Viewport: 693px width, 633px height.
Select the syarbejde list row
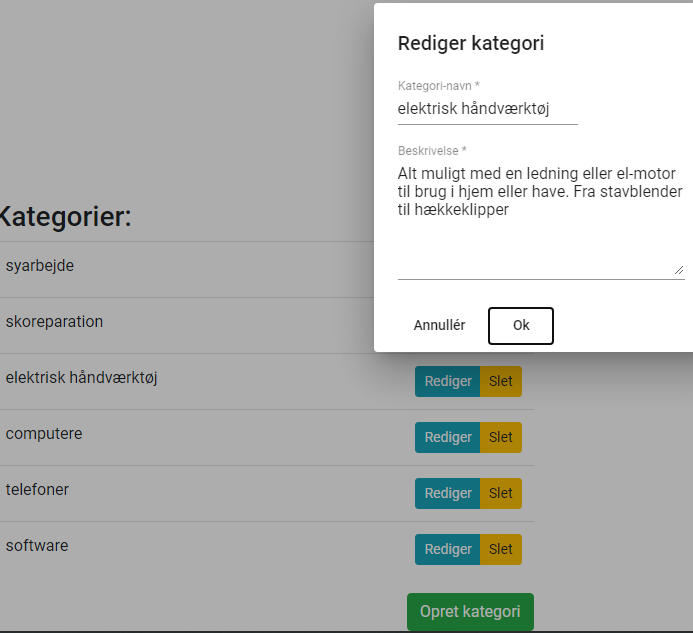pyautogui.click(x=187, y=270)
